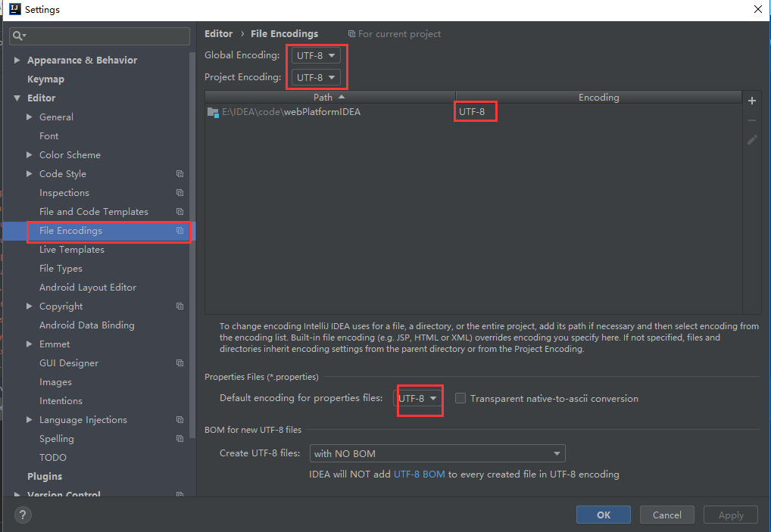Click the search magnifier icon
The width and height of the screenshot is (771, 532).
pos(19,36)
